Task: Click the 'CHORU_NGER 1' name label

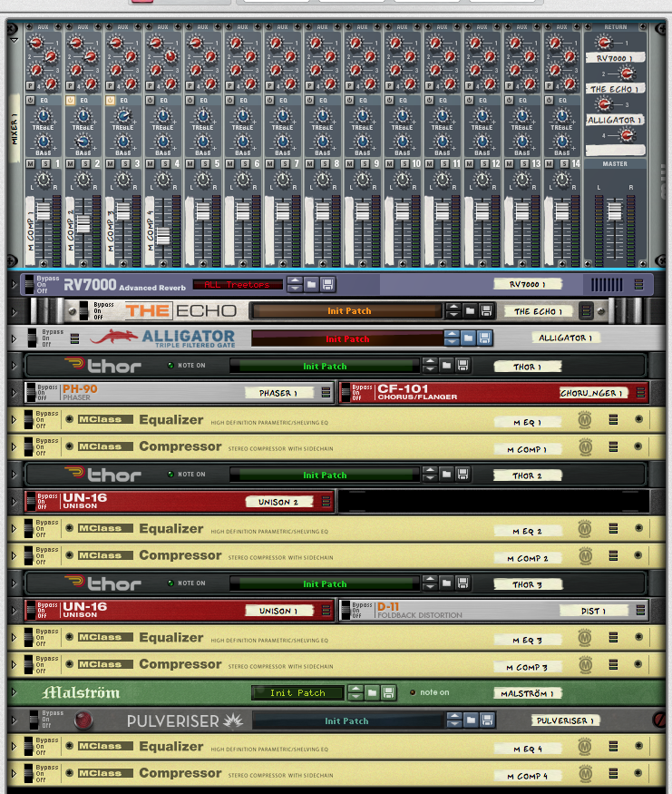Action: [x=593, y=392]
